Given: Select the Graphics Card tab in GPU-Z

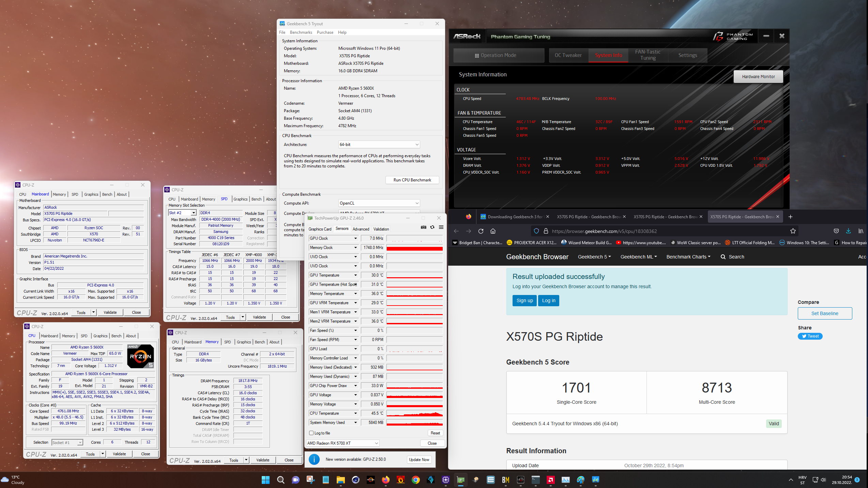Looking at the screenshot, I should tap(320, 229).
